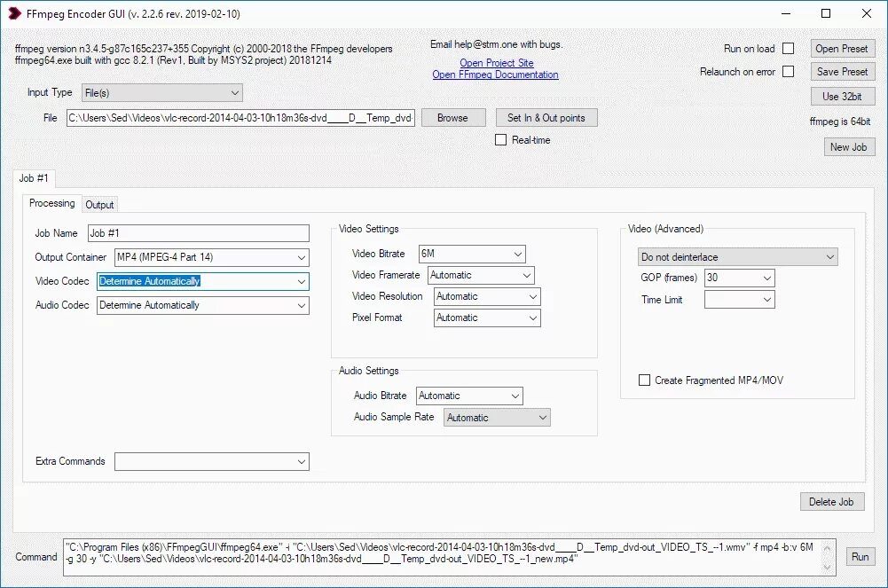Enable the Relaunch on error checkbox
888x588 pixels.
pos(788,71)
